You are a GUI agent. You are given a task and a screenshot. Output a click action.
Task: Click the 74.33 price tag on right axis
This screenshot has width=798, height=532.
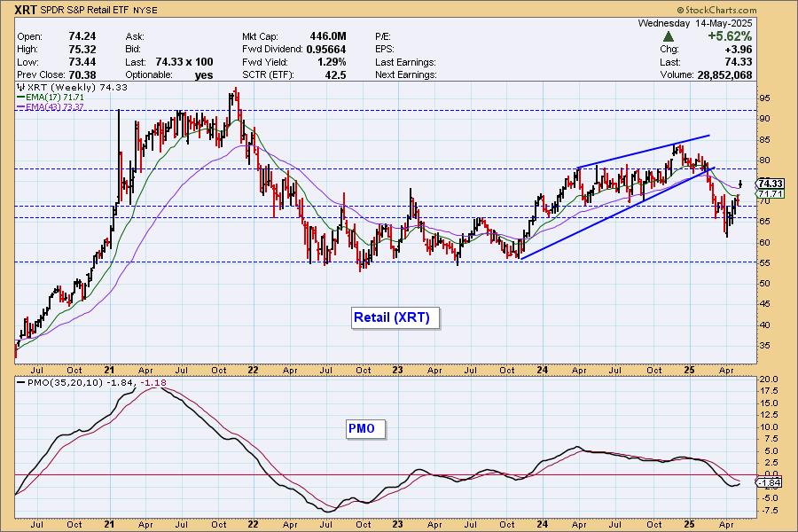[771, 184]
